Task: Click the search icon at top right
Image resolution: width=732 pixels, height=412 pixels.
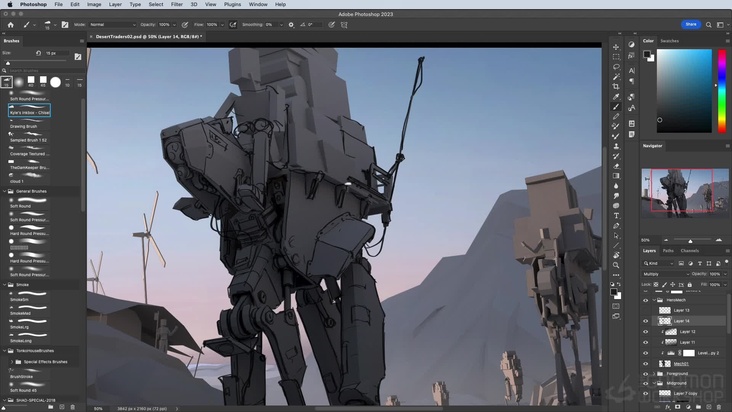Action: coord(709,25)
